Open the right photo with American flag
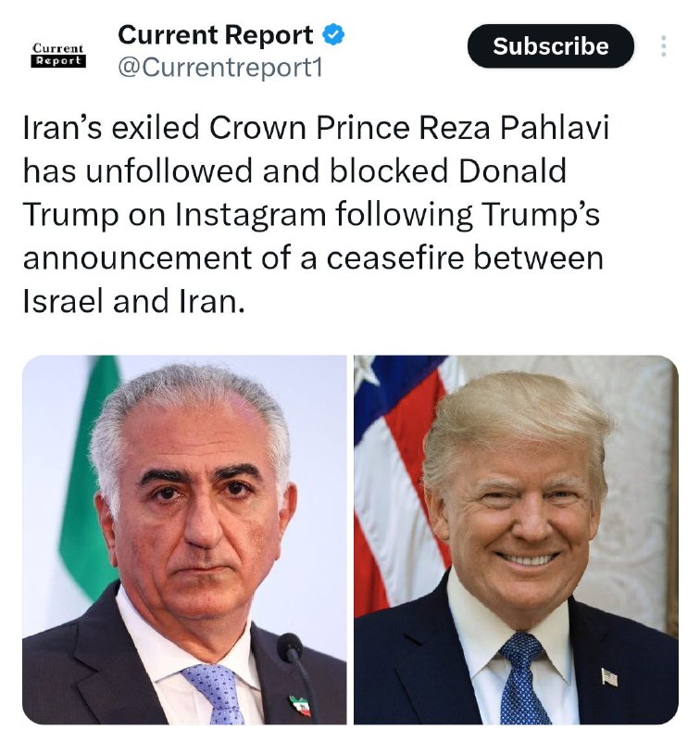This screenshot has width=700, height=741. (516, 540)
